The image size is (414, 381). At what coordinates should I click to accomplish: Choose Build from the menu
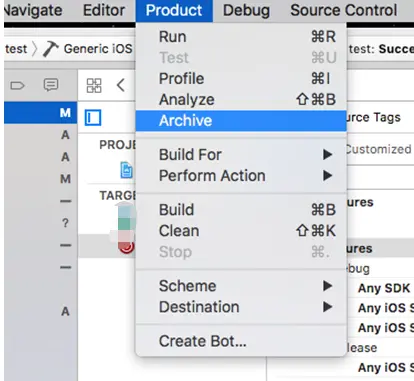point(241,210)
